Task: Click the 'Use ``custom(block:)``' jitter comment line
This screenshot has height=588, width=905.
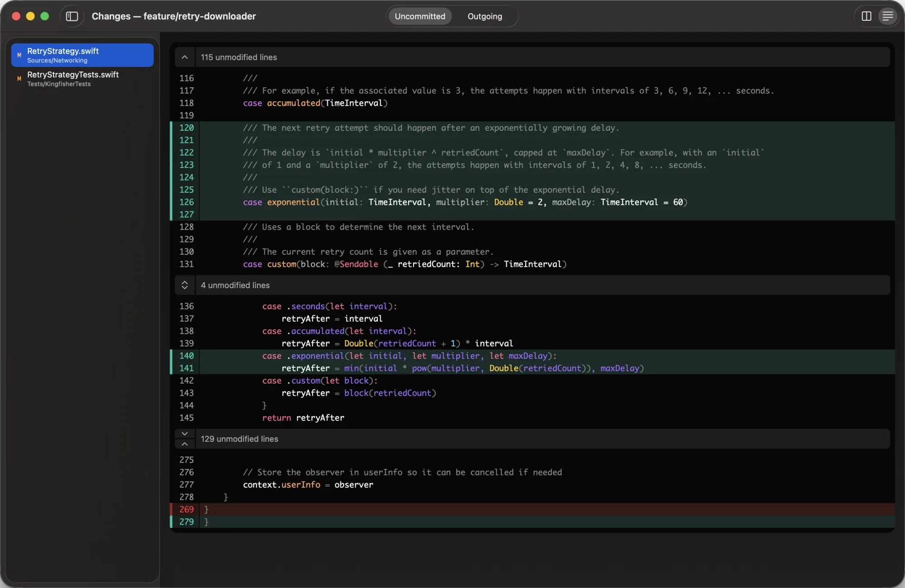Action: click(431, 190)
